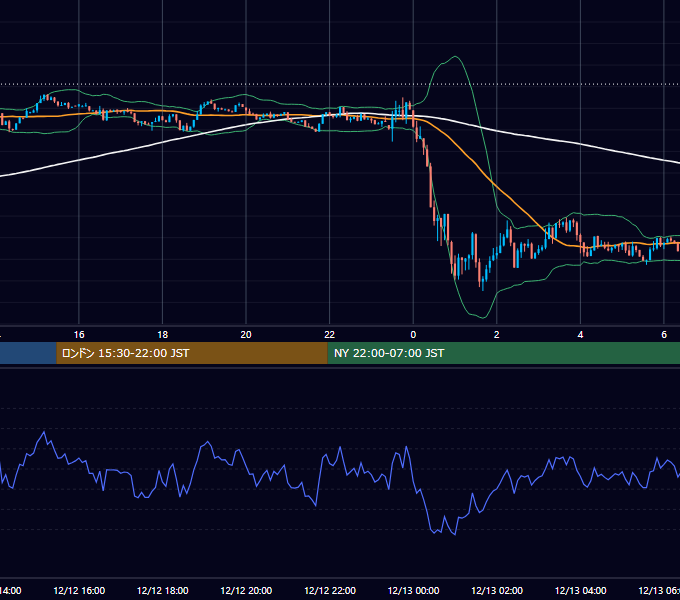The width and height of the screenshot is (680, 600).
Task: Click the hour label 0 on price chart axis
Action: click(x=413, y=335)
